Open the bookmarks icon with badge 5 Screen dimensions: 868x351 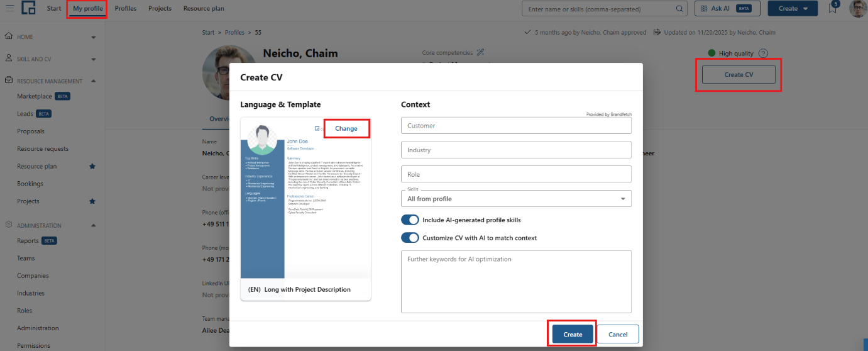pos(833,8)
